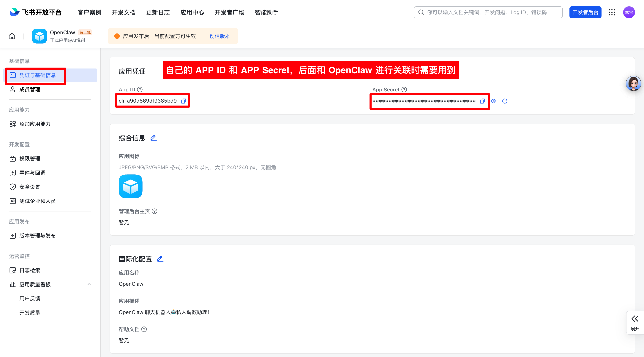Click the search magnifier icon
644x357 pixels.
click(x=421, y=12)
